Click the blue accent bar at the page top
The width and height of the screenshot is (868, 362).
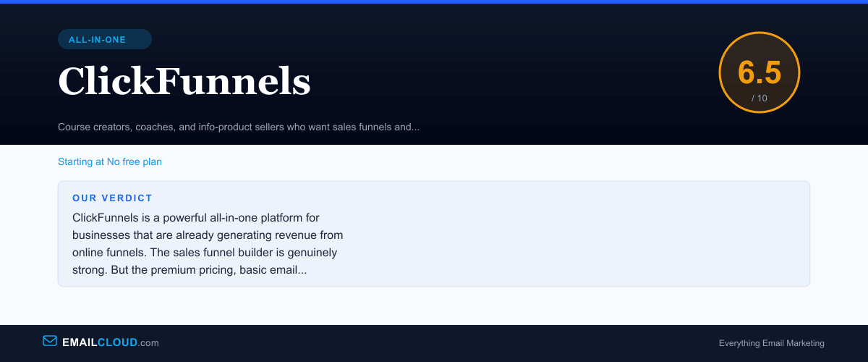pyautogui.click(x=434, y=1)
